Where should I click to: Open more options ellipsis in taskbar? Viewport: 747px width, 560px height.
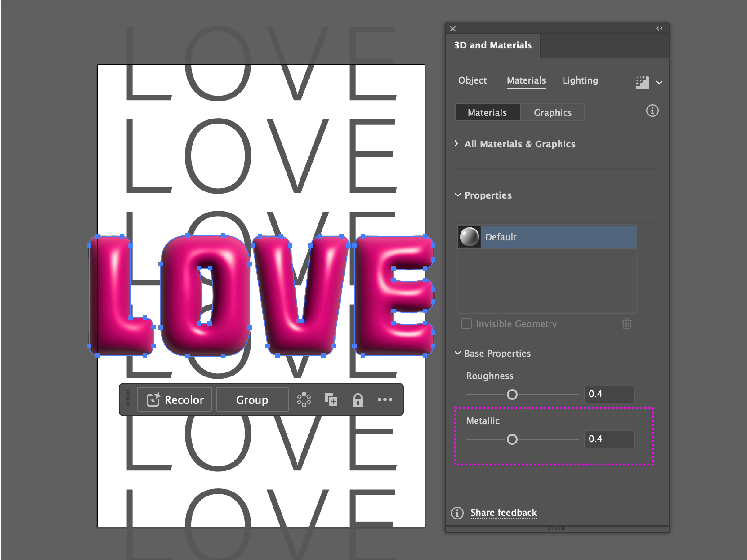click(x=385, y=399)
